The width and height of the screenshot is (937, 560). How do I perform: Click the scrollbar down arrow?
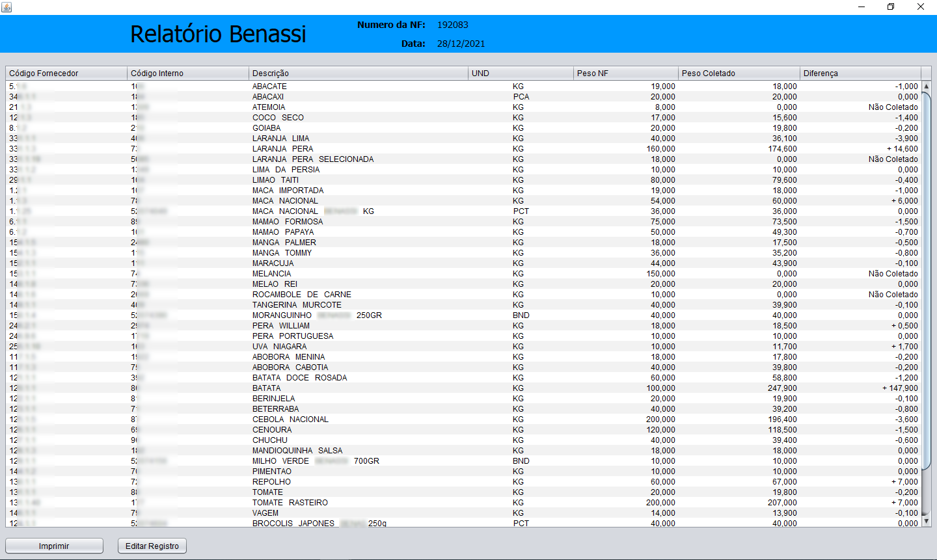pos(927,522)
